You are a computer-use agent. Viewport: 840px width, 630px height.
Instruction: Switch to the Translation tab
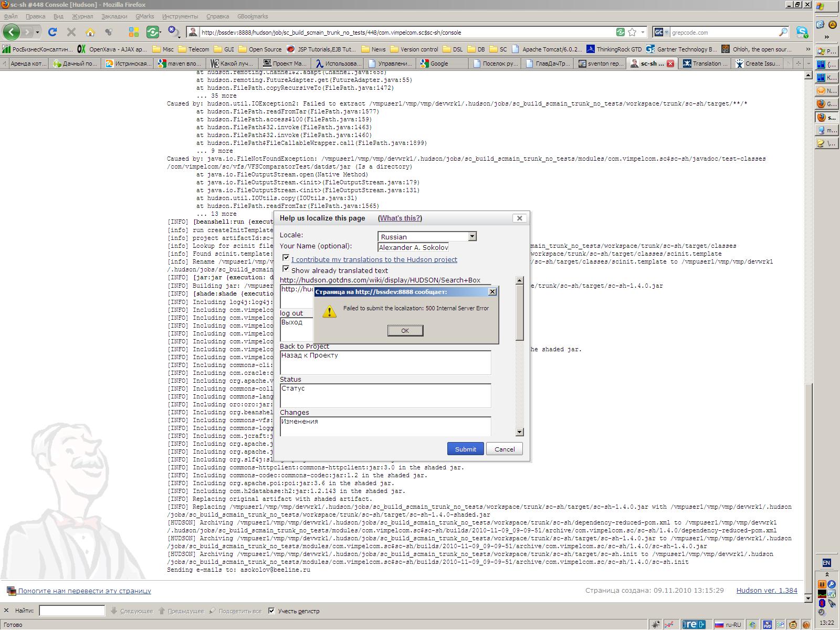(x=705, y=63)
